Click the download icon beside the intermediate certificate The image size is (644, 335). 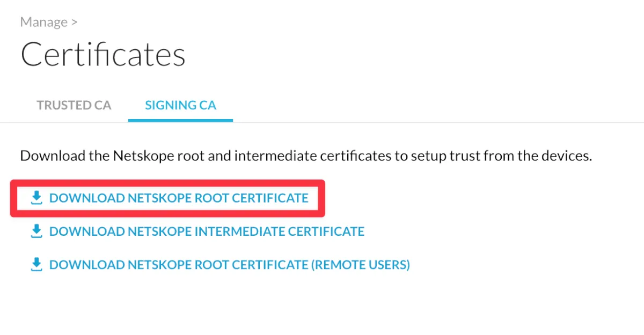coord(36,232)
